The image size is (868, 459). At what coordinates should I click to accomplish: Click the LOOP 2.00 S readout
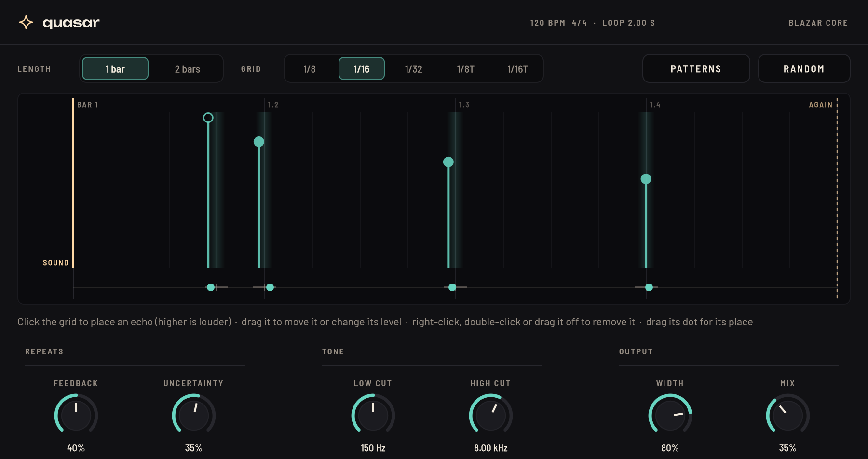click(x=629, y=23)
